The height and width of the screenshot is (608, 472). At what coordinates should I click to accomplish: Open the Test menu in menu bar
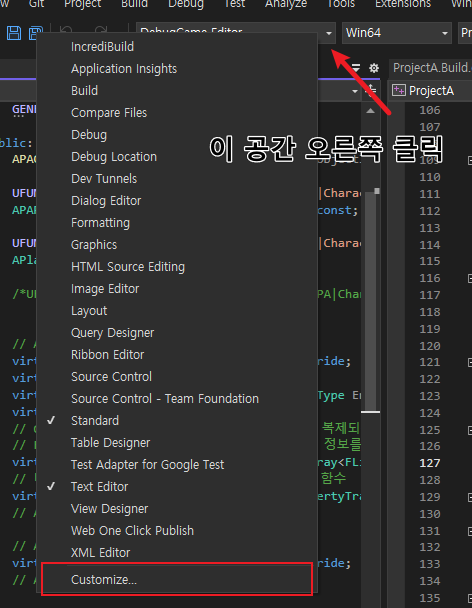click(x=235, y=4)
